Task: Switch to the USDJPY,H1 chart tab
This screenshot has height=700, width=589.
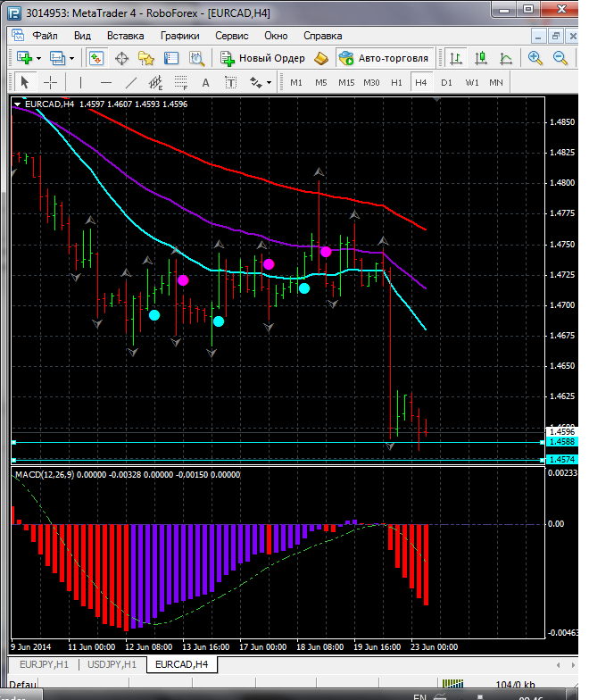Action: coord(112,664)
